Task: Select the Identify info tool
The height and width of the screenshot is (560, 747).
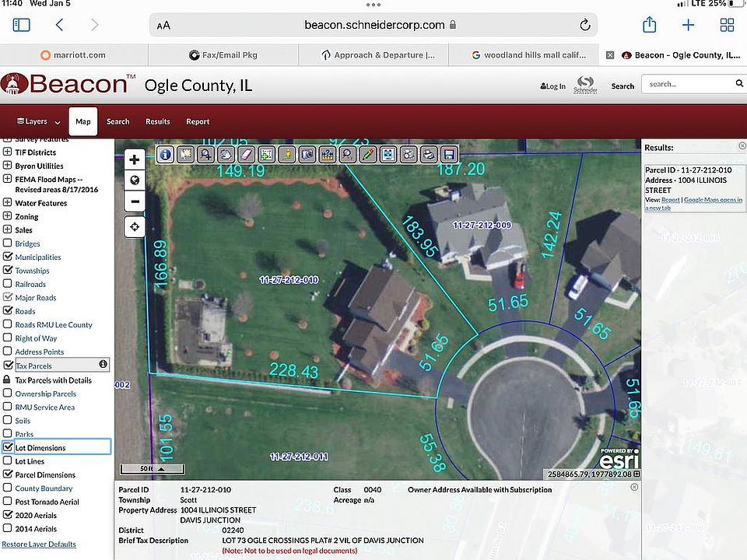Action: click(165, 154)
